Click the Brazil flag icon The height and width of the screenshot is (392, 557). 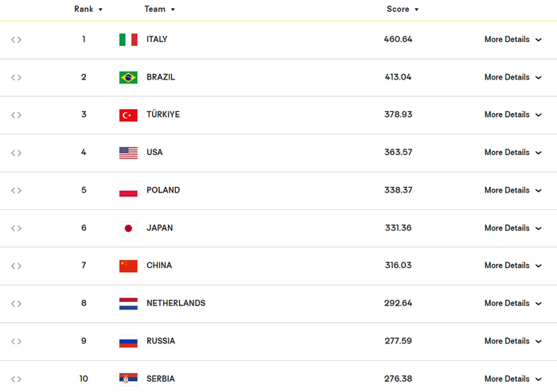128,77
